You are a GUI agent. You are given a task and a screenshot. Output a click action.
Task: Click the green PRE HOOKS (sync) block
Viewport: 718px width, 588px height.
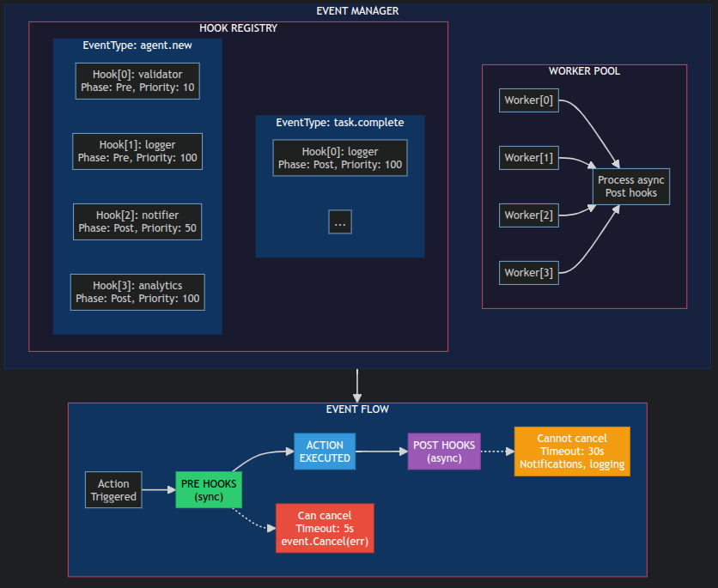tap(209, 490)
